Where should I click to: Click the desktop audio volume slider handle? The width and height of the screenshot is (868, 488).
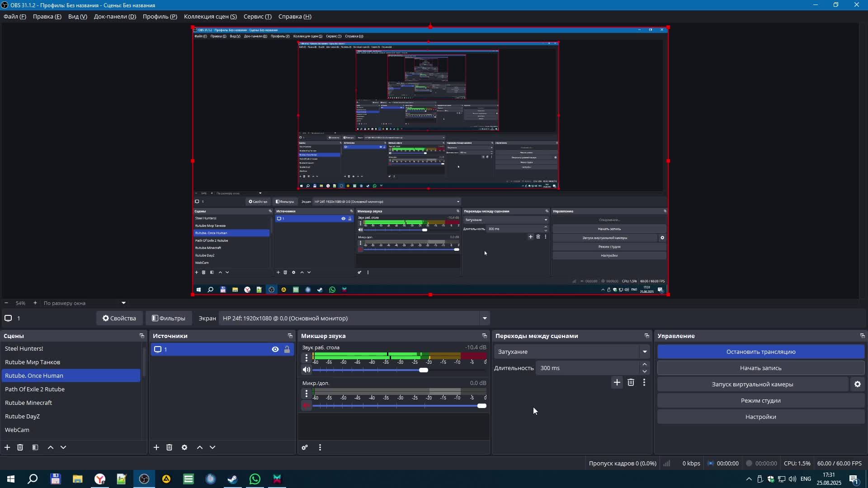(x=424, y=370)
